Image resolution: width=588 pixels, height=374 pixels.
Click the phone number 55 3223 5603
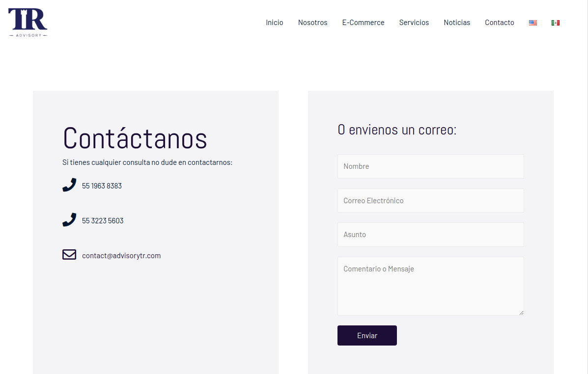pyautogui.click(x=103, y=221)
